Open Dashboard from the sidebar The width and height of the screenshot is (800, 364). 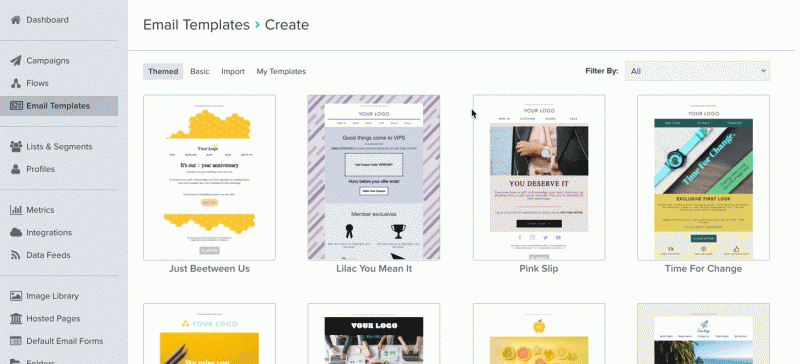(47, 20)
